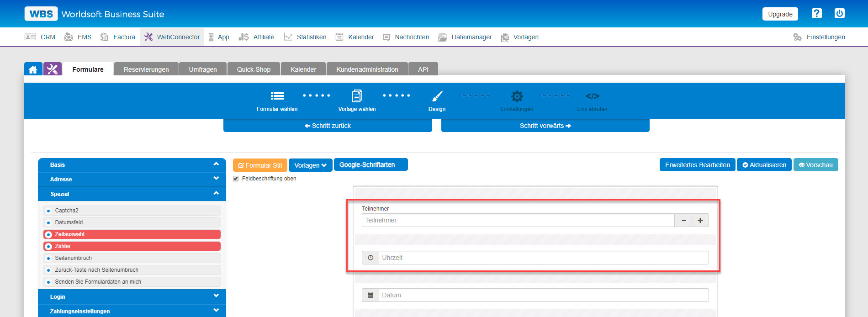868x317 pixels.
Task: Expand the Adresse section
Action: (132, 180)
